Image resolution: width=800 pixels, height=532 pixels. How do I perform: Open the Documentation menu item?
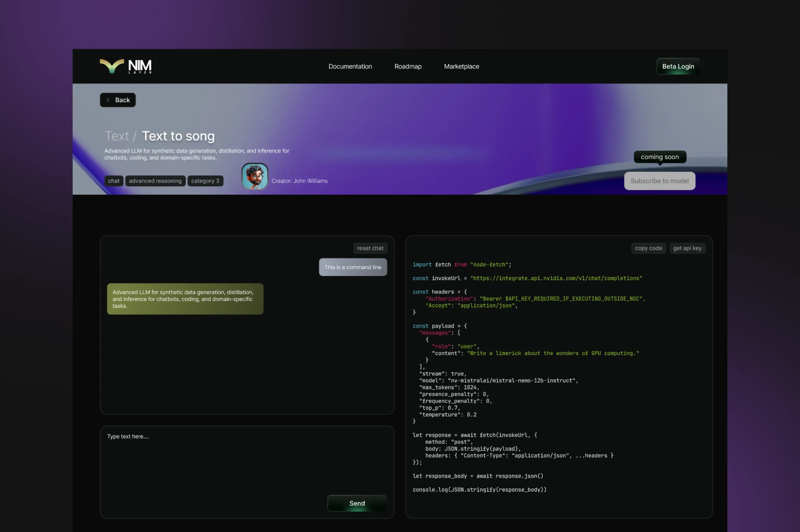click(x=350, y=67)
